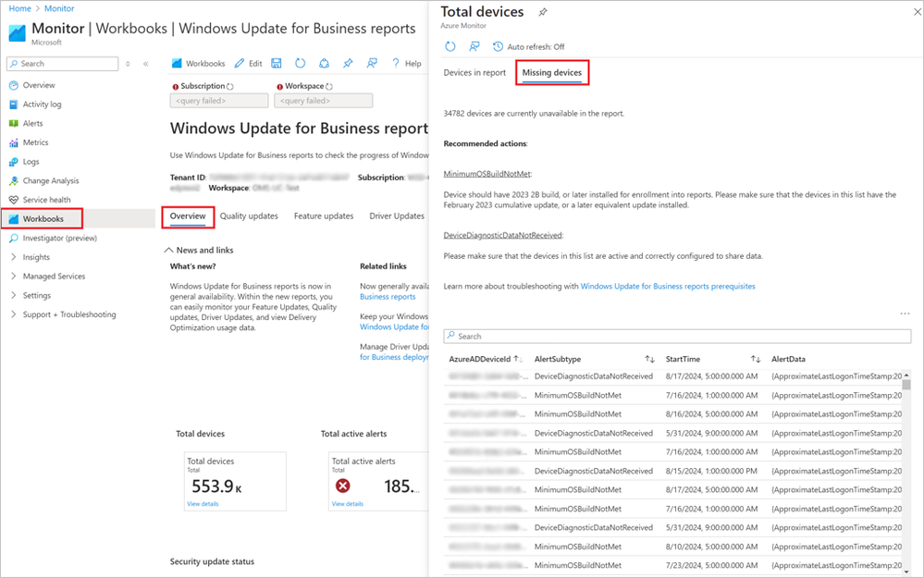This screenshot has width=924, height=578.
Task: Sort by AlertSubtype column arrows
Action: click(649, 359)
